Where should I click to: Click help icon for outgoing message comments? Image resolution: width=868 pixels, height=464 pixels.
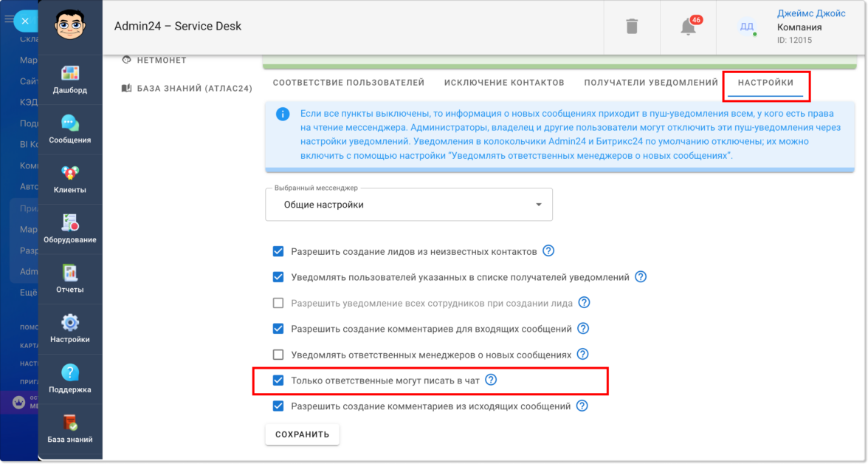coord(582,406)
